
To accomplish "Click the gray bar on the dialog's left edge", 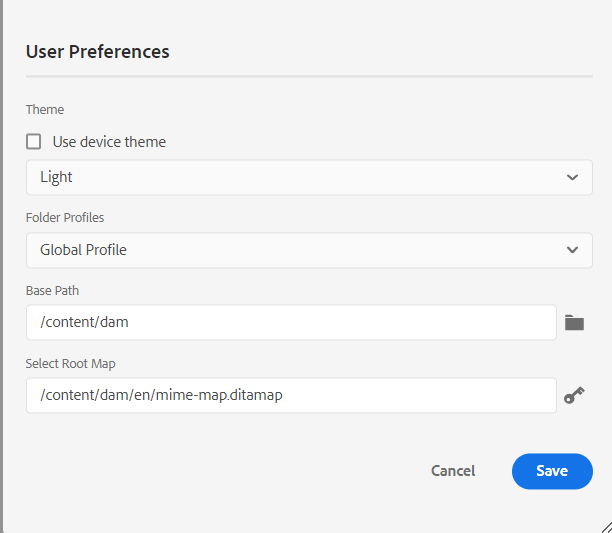I will (2, 266).
